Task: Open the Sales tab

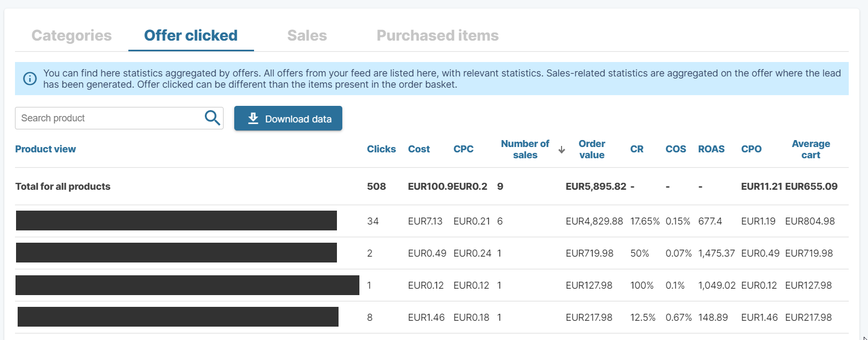Action: pos(307,36)
